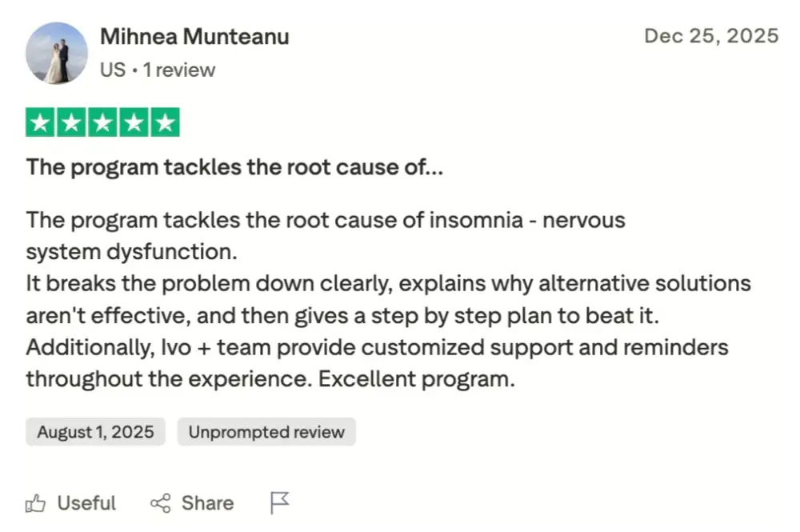Open Mihnea Munteanu's profile photo
This screenshot has height=532, width=800.
click(x=56, y=53)
